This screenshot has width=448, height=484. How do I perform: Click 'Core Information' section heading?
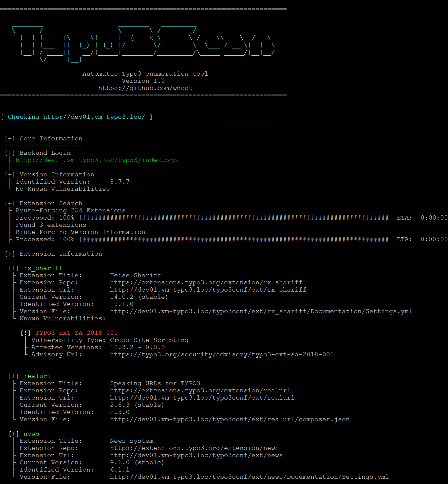[x=51, y=138]
